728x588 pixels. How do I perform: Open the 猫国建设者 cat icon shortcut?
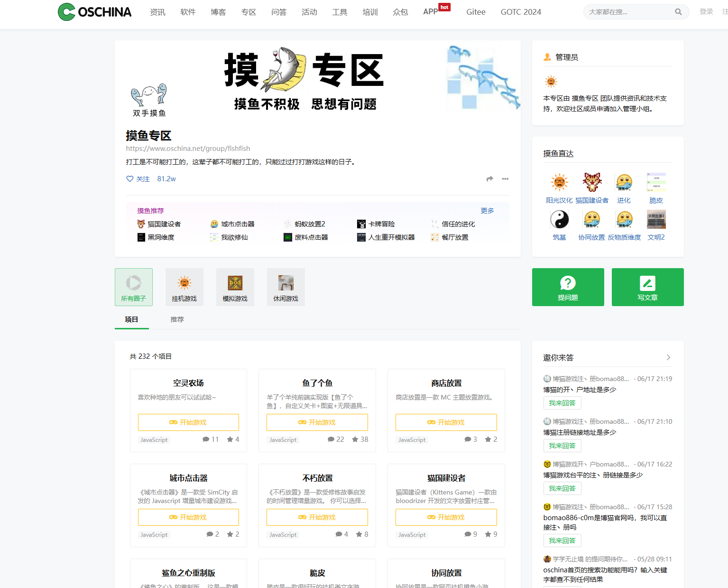tap(592, 183)
